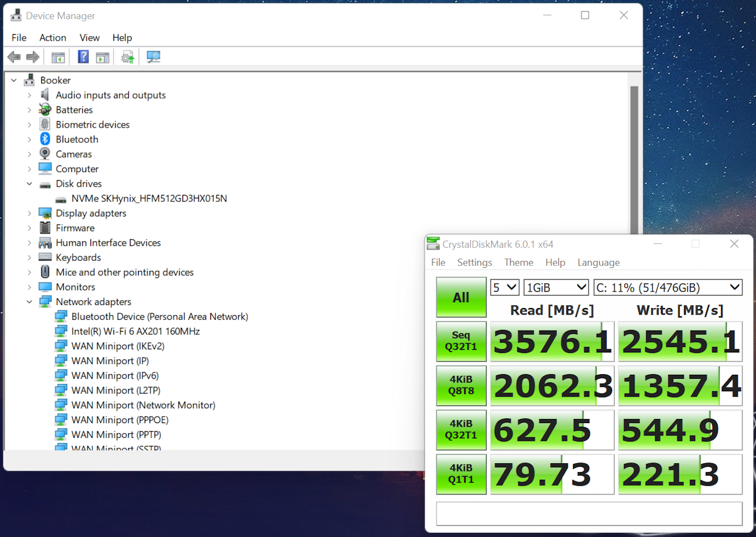Select WAN Miniport (IPv6) adapter
The width and height of the screenshot is (756, 537).
point(115,375)
